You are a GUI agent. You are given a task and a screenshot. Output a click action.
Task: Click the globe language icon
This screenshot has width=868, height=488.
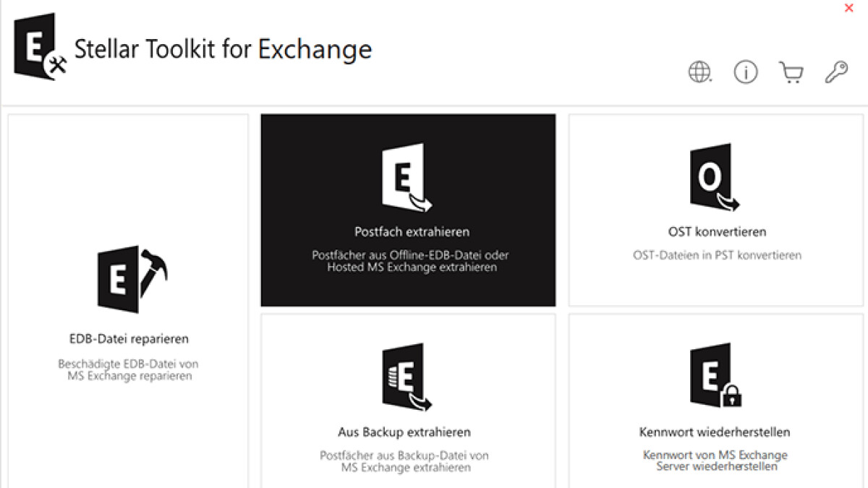click(x=699, y=72)
